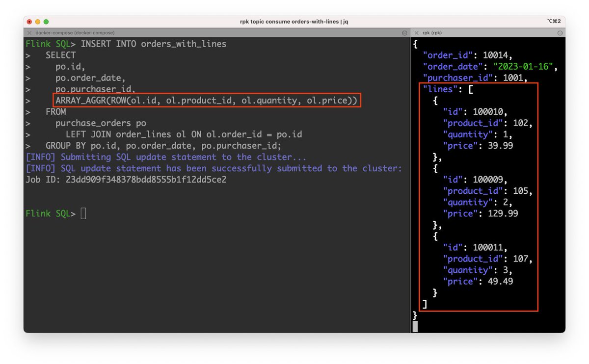The height and width of the screenshot is (364, 589).
Task: Click the '"quantity": 1' line
Action: click(x=478, y=134)
